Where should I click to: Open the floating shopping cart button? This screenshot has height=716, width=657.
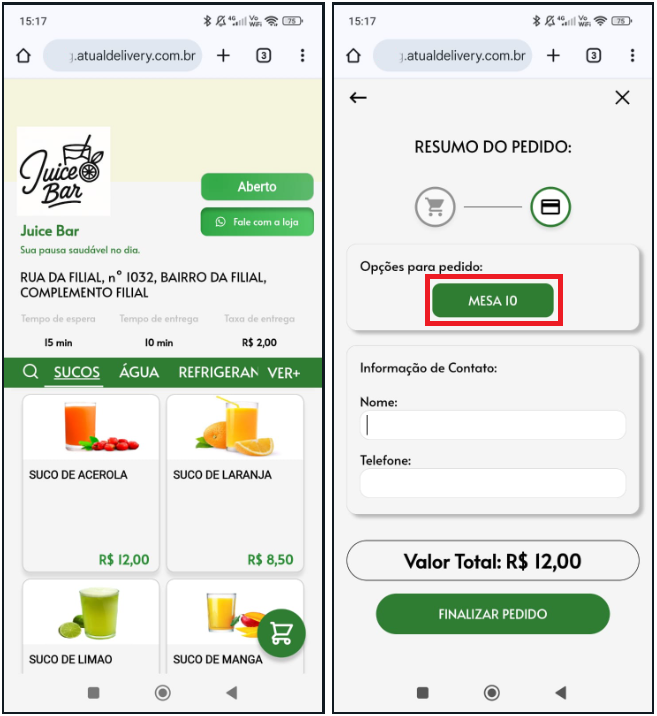[x=281, y=633]
